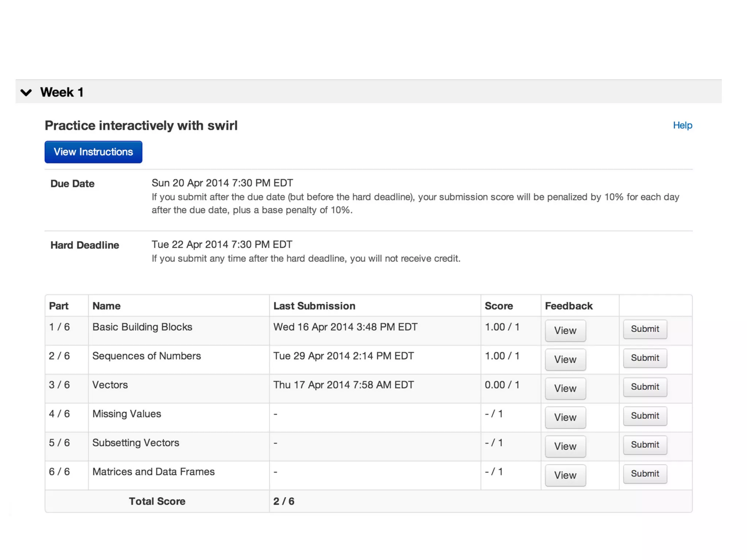Submit the Sequences of Numbers part
This screenshot has width=747, height=560.
645,358
